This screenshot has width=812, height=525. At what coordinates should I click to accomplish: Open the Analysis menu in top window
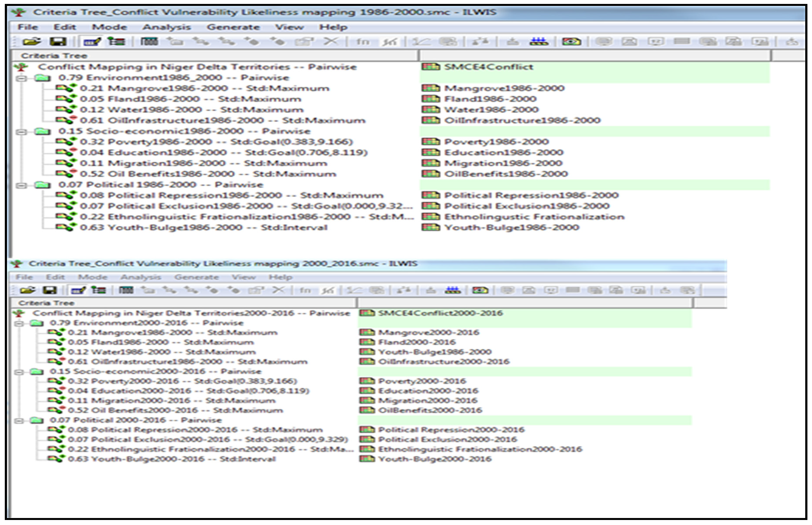tap(166, 27)
